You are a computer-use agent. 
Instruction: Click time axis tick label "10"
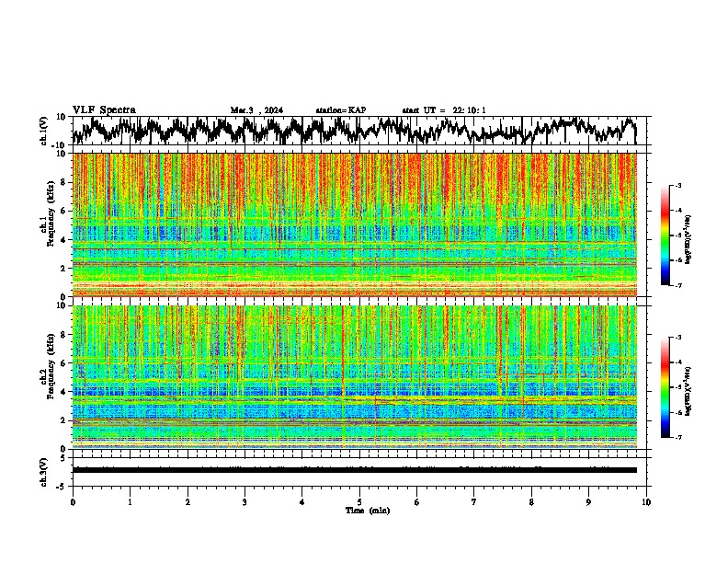(x=646, y=502)
